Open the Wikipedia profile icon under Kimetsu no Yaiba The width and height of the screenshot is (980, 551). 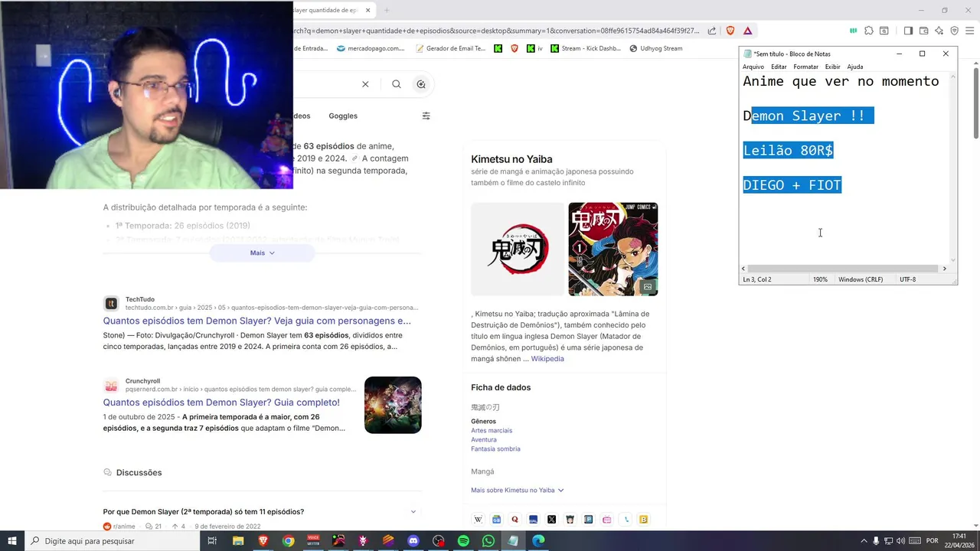(x=479, y=519)
